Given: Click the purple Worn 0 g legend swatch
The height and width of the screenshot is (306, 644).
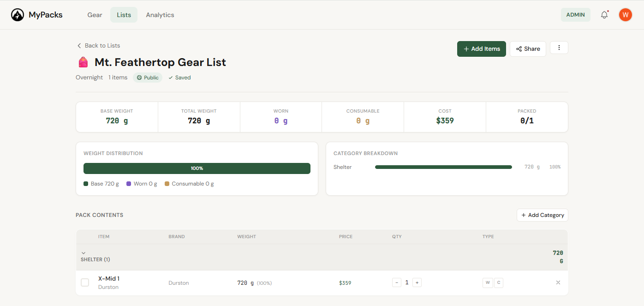Looking at the screenshot, I should [129, 184].
